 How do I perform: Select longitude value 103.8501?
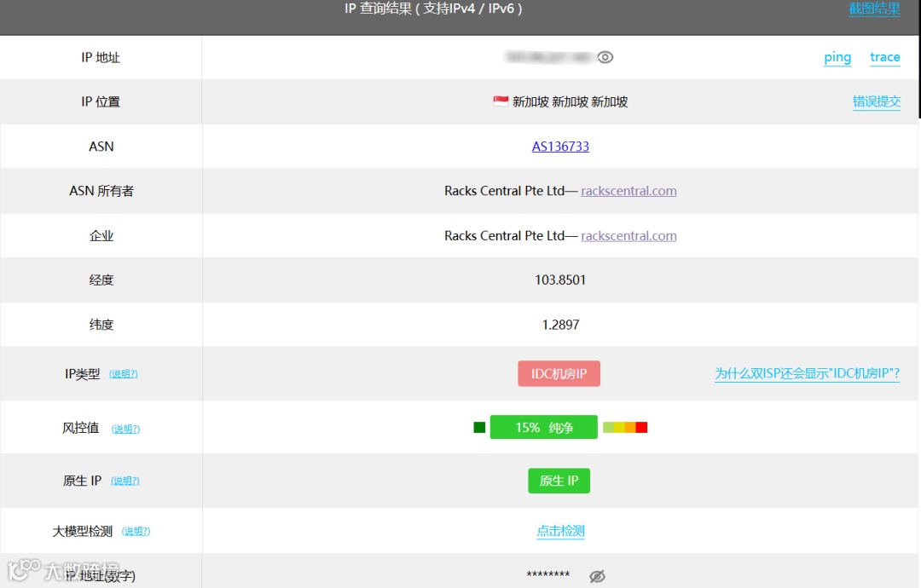(x=560, y=280)
